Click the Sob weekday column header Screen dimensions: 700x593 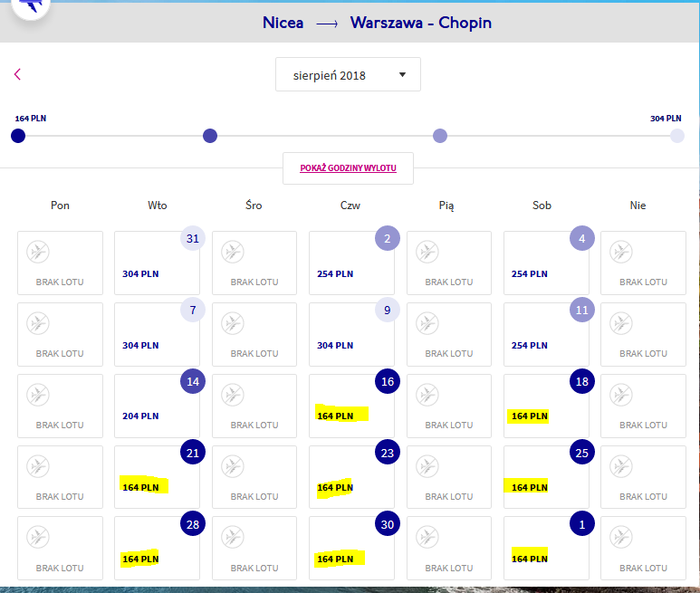coord(542,206)
